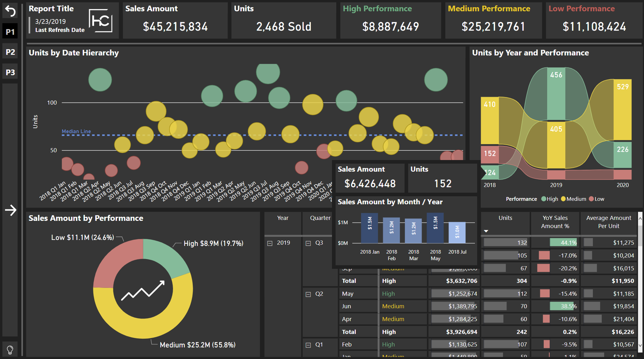Open the Units column sort dropdown
Viewport: 644px width, 359px height.
(486, 231)
